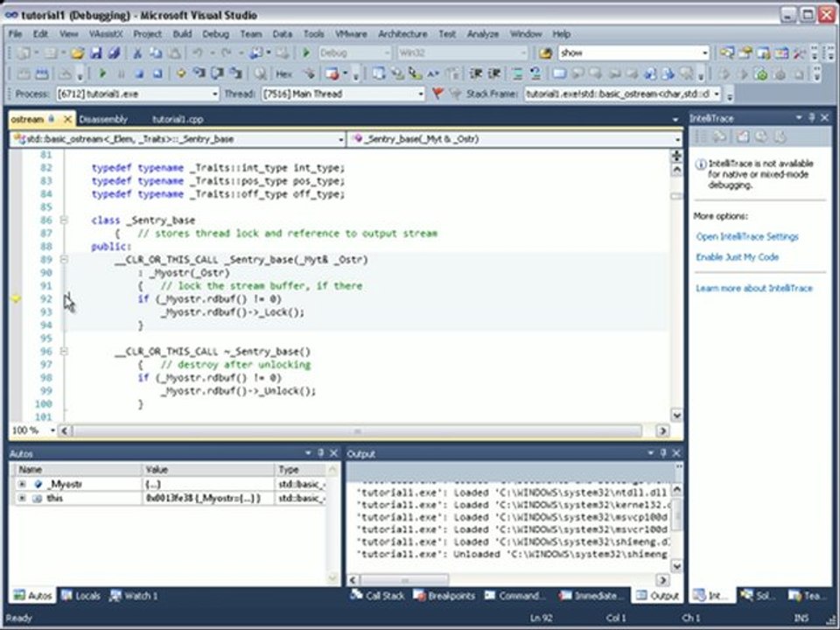Click the code editor horizontal scrollbar
Viewport: 840px width, 630px height.
click(357, 430)
